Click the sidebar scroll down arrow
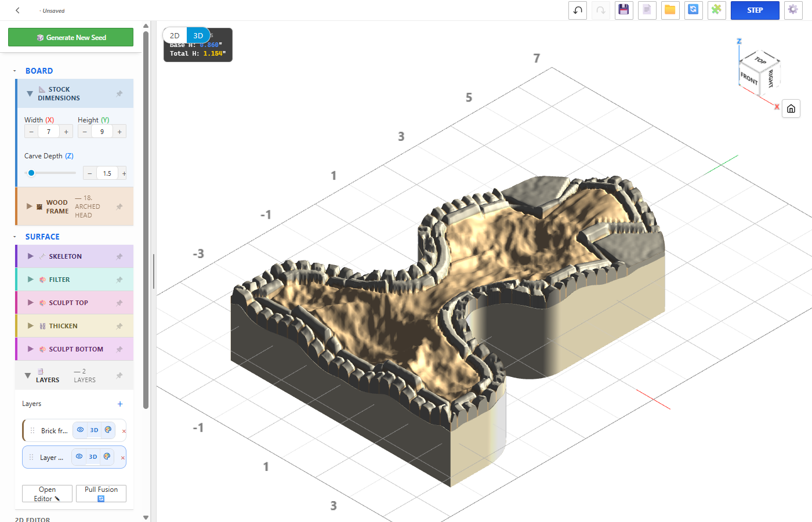 tap(146, 517)
